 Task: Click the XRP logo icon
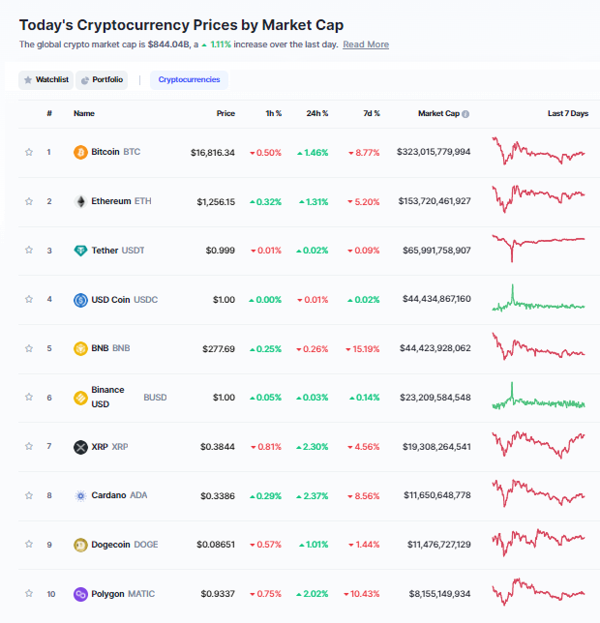click(81, 447)
